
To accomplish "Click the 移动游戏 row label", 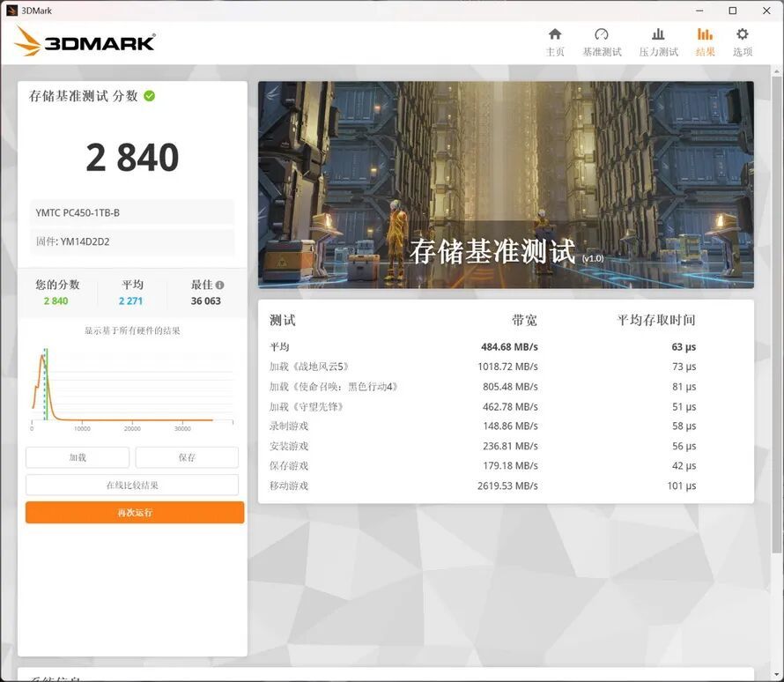I will coord(289,486).
